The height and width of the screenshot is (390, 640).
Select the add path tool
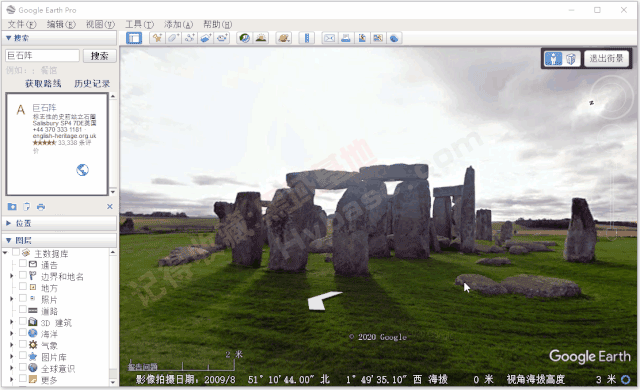189,38
